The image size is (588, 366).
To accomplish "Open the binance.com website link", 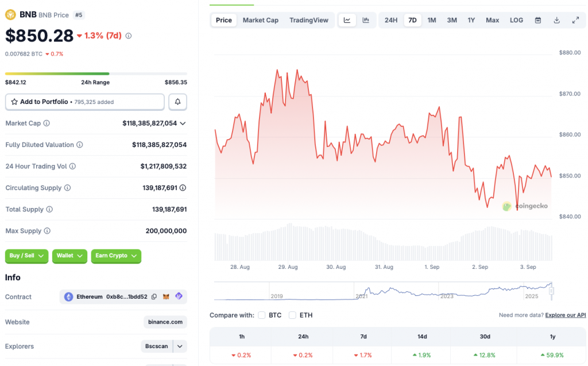I will 165,322.
